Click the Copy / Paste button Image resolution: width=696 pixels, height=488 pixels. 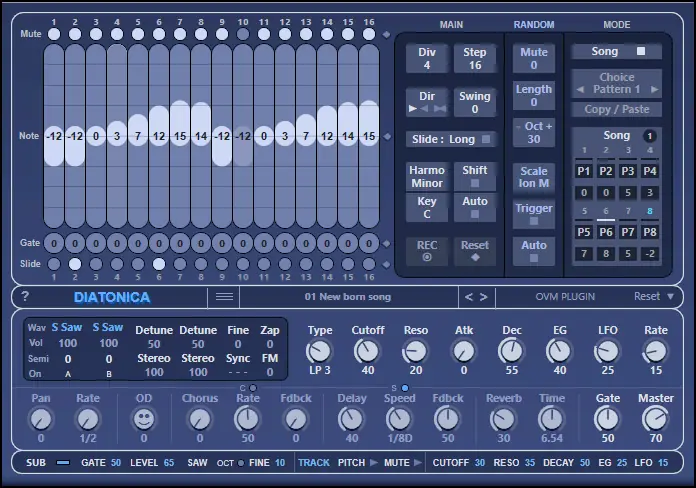click(616, 109)
